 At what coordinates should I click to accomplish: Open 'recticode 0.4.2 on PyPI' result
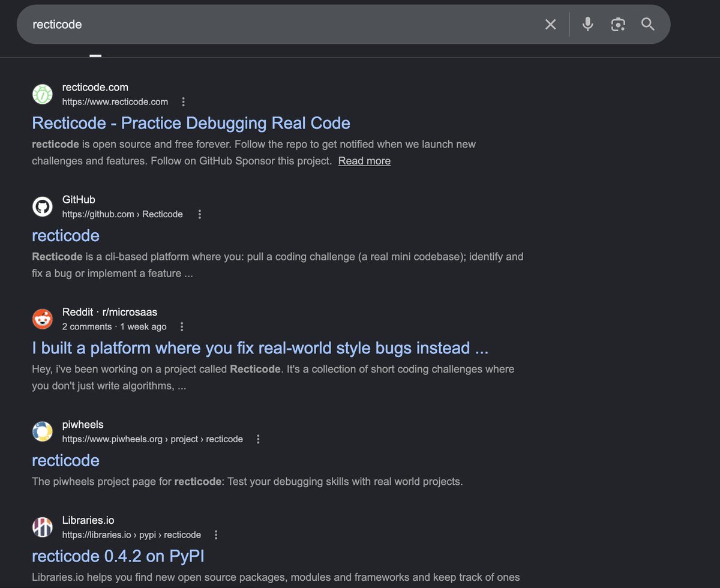tap(118, 556)
